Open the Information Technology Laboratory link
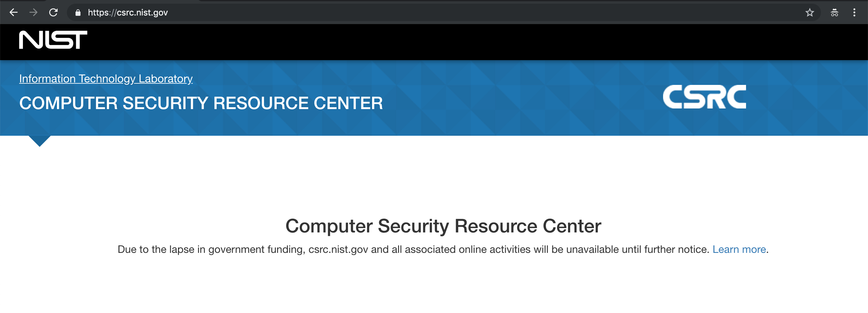The image size is (868, 313). click(x=106, y=79)
